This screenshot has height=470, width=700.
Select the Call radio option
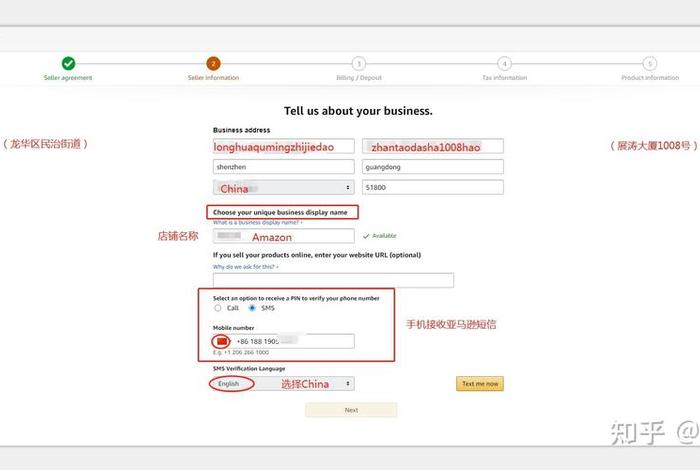tap(218, 308)
